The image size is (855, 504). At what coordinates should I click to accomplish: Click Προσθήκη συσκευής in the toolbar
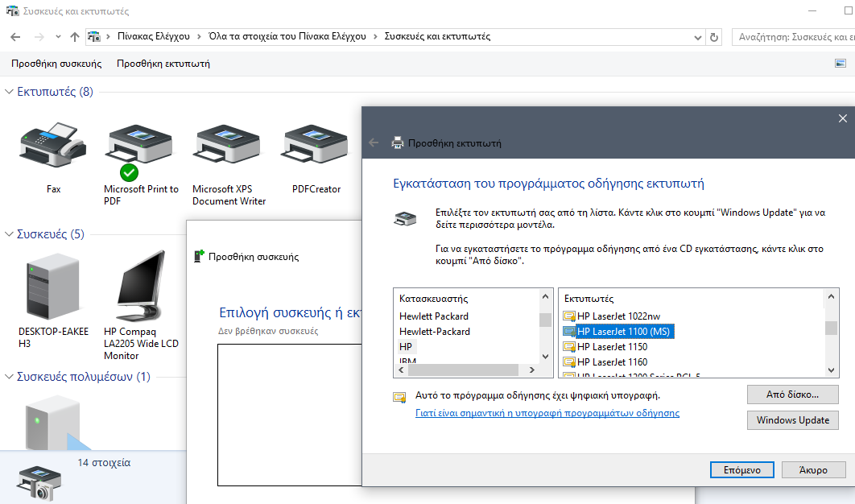(56, 64)
